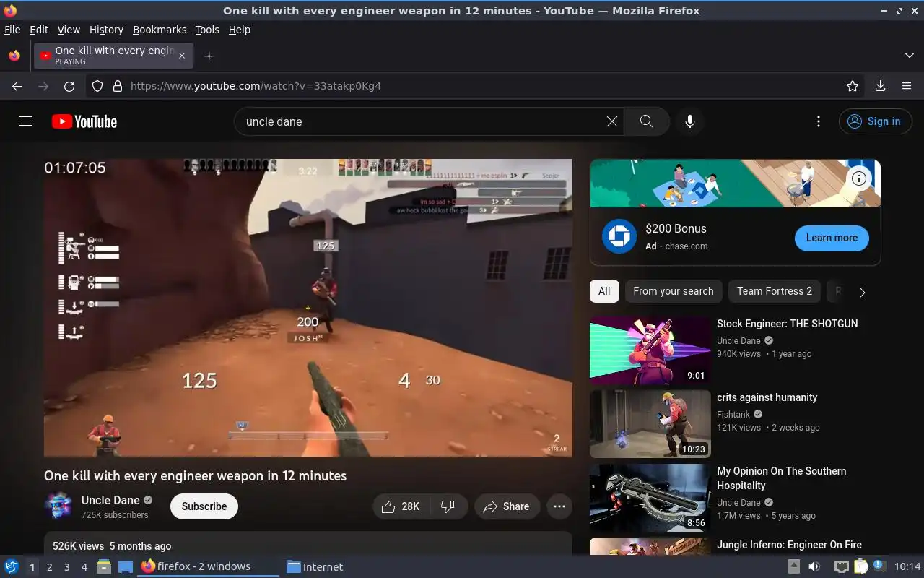Click the ad info icon

(859, 178)
